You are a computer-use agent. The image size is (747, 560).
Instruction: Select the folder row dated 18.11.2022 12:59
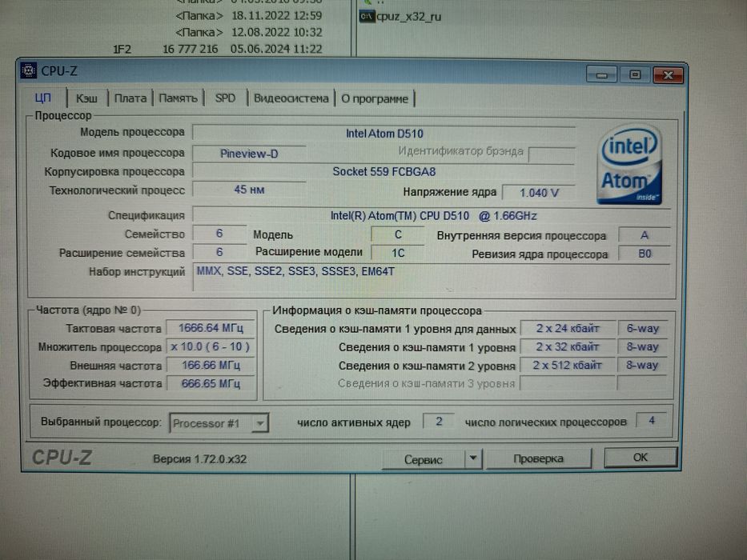point(249,16)
